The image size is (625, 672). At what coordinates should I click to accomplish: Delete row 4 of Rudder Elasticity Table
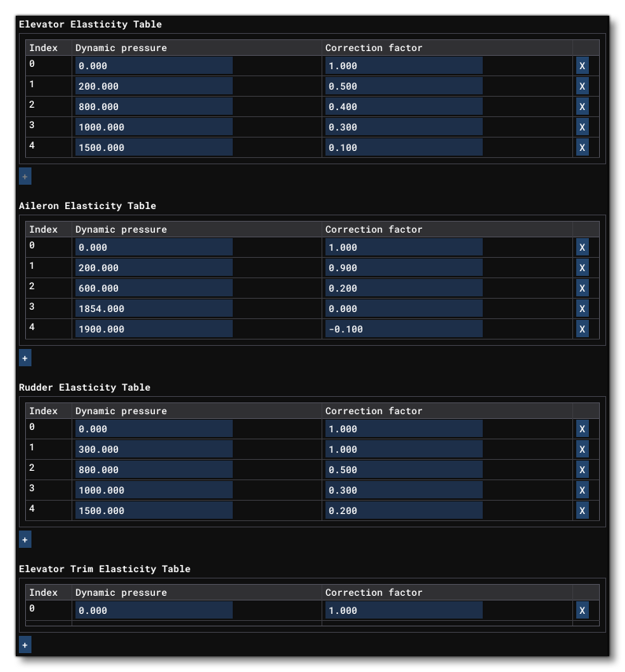[x=580, y=511]
